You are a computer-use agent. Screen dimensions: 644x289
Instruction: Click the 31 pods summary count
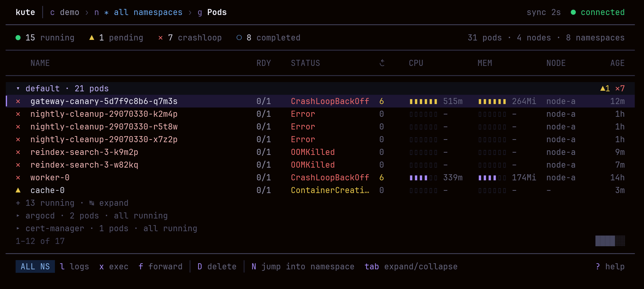coord(485,38)
